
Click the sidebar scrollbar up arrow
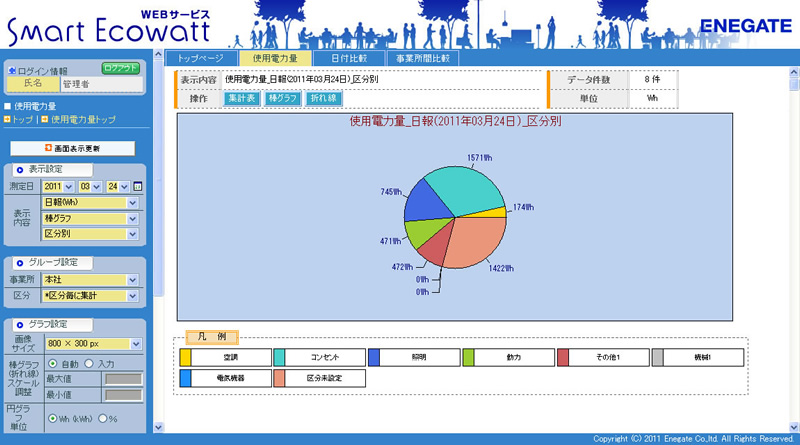(158, 55)
